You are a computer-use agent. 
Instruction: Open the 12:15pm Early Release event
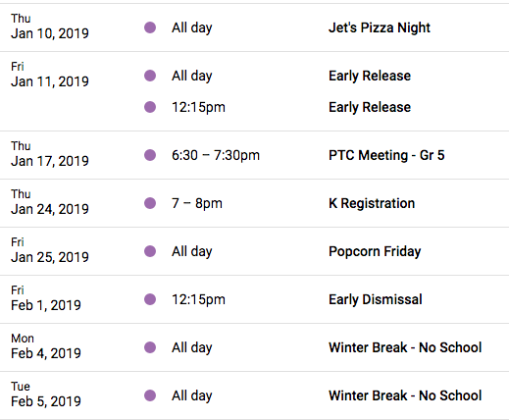(370, 107)
